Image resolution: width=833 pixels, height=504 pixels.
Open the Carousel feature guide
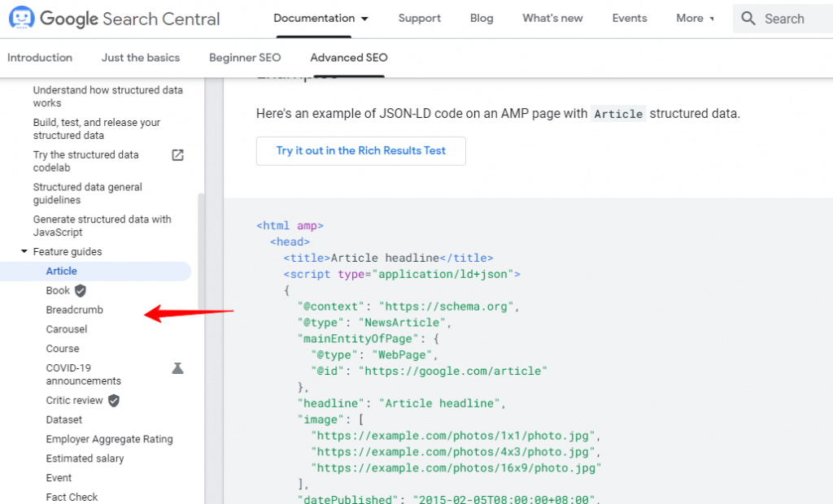[67, 329]
